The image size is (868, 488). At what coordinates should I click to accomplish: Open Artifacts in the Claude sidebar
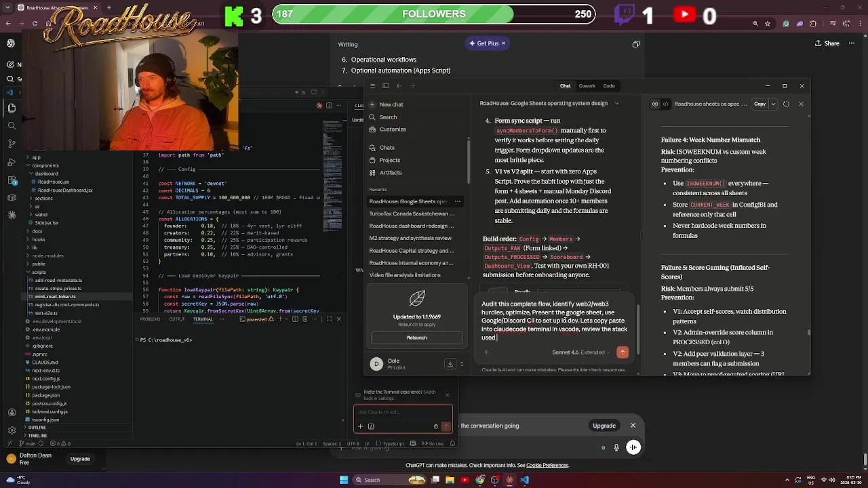(391, 173)
